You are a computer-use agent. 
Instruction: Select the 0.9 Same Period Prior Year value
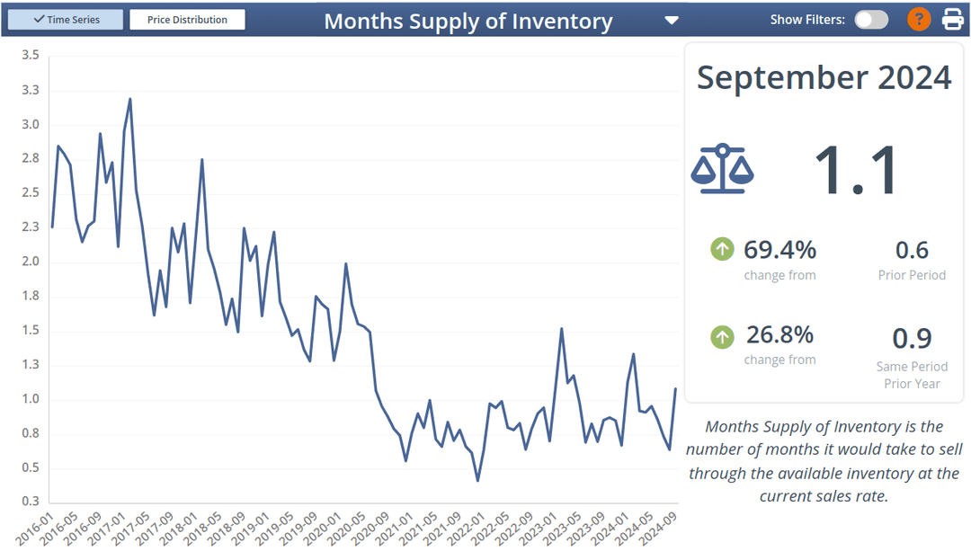(x=912, y=339)
